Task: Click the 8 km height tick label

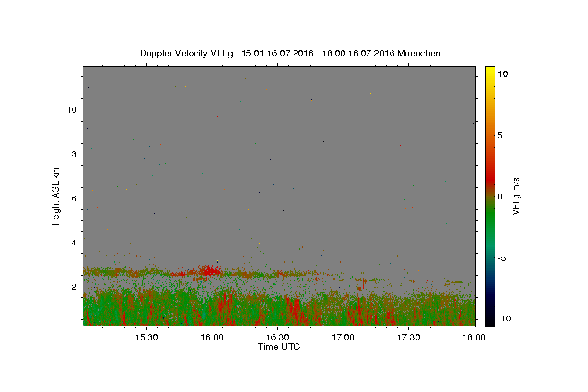Action: [x=74, y=154]
